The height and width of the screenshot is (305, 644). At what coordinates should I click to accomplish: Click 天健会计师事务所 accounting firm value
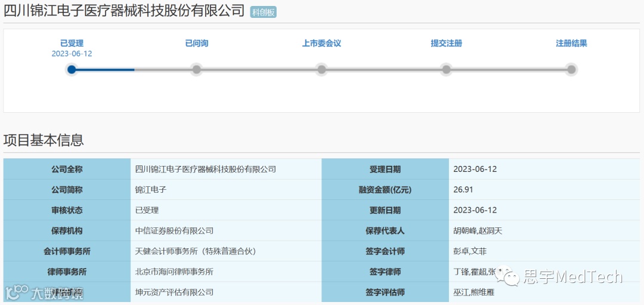(x=197, y=251)
